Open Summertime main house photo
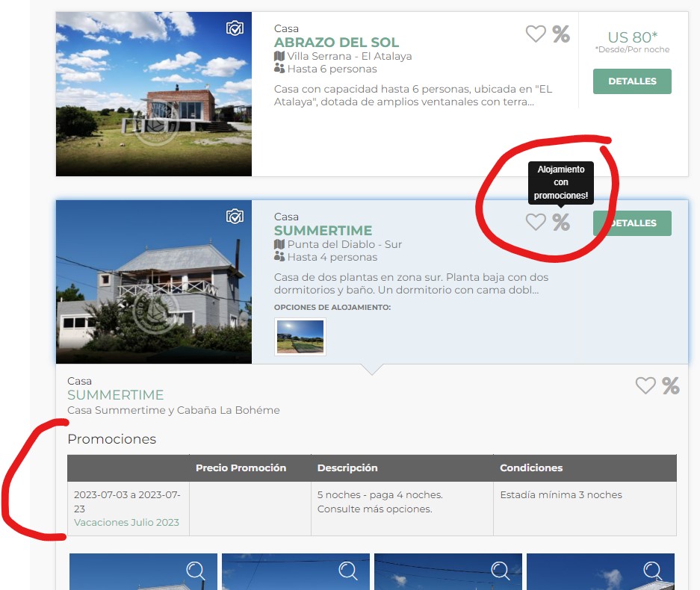The width and height of the screenshot is (700, 590). point(154,282)
